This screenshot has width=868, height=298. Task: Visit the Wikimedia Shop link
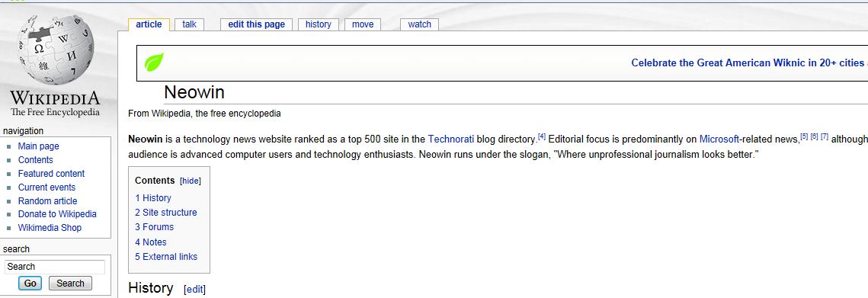pos(50,228)
